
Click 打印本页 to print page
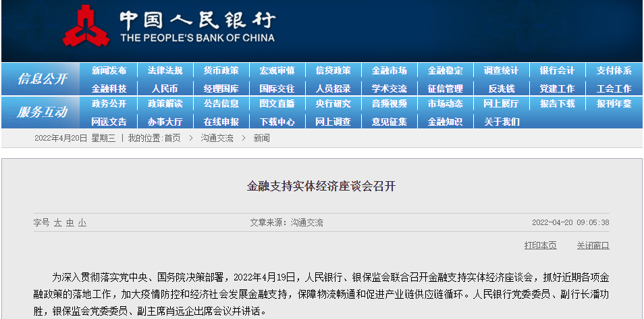(x=540, y=245)
